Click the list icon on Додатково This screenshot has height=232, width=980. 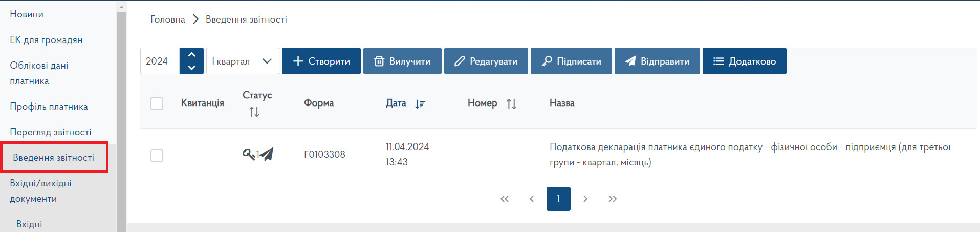click(x=718, y=61)
